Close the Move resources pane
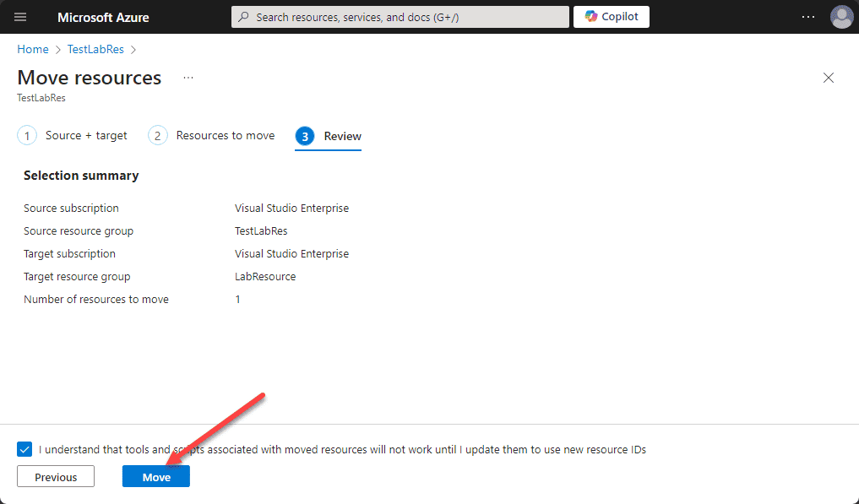 829,78
